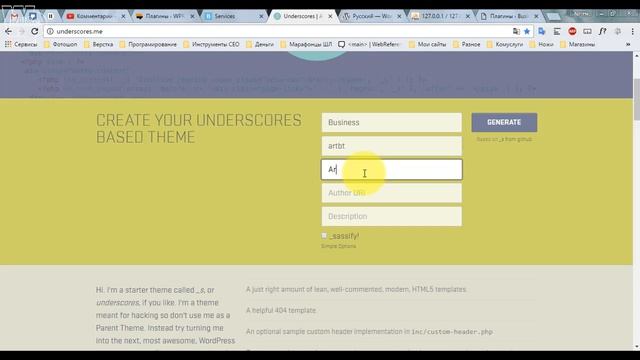640x360 pixels.
Task: Click the Simple Options link
Action: point(338,246)
